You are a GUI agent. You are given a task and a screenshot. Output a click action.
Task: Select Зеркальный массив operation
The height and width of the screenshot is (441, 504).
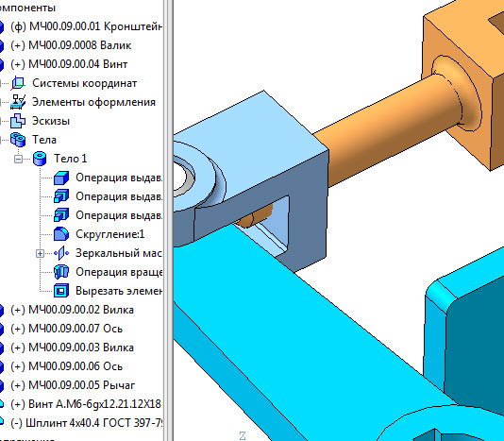click(x=119, y=253)
